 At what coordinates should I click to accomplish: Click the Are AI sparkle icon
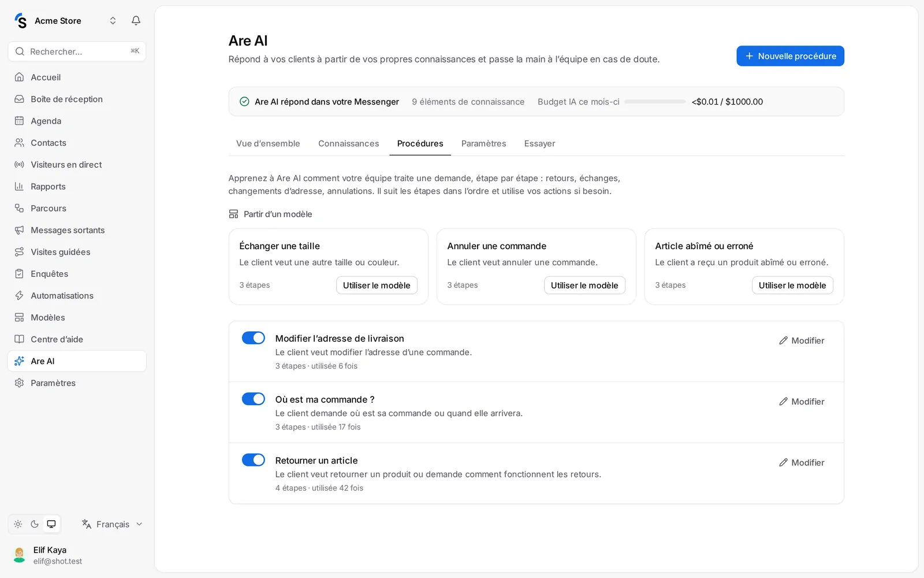[19, 361]
